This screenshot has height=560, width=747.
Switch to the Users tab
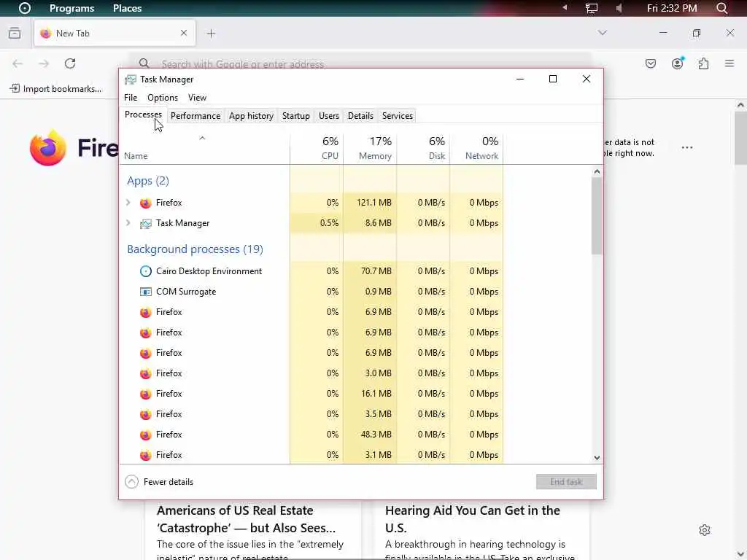(x=329, y=116)
